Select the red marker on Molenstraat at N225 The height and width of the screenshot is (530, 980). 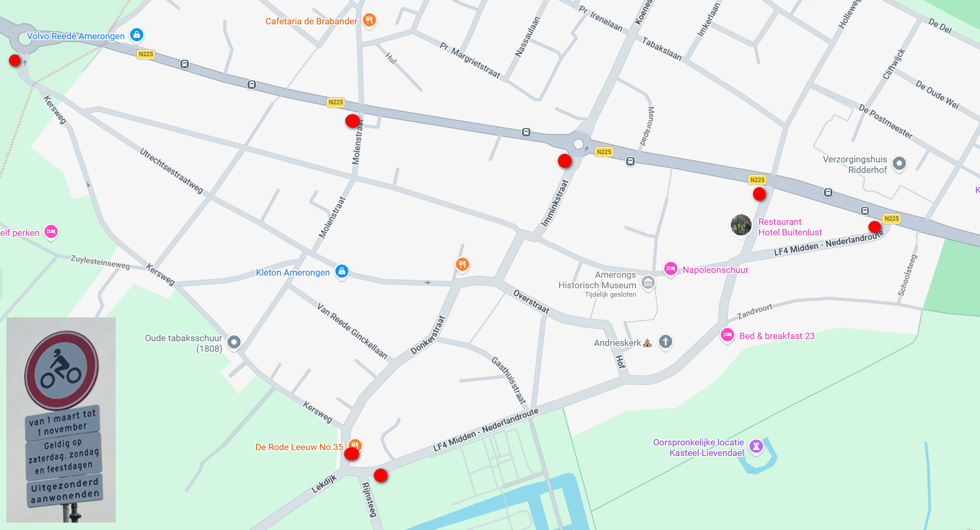(352, 121)
